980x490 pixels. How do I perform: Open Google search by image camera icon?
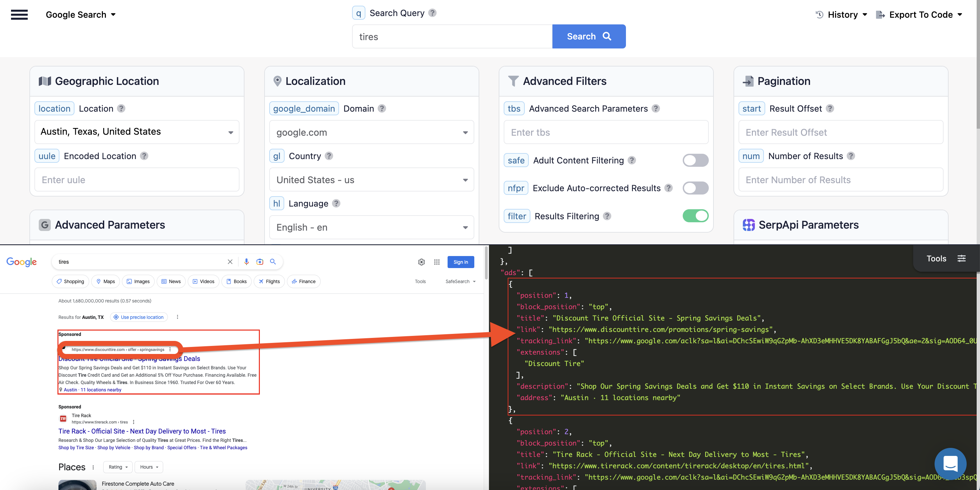tap(260, 262)
